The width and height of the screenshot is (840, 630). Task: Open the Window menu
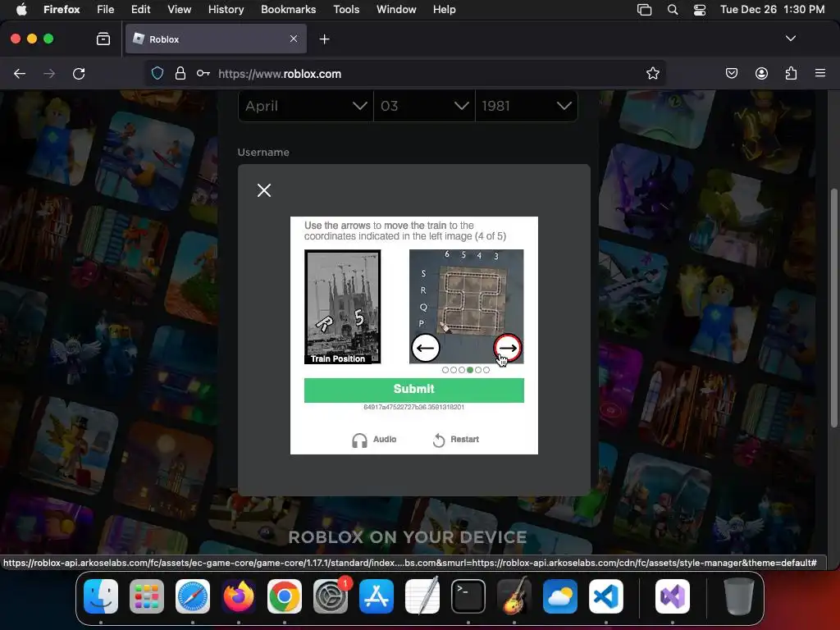396,9
